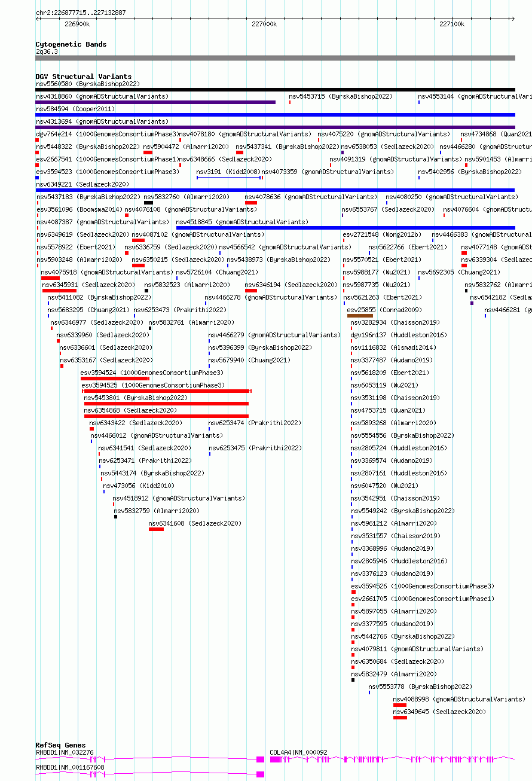Click nsv4078180 gnomAD variant label
The width and height of the screenshot is (532, 781).
point(246,135)
